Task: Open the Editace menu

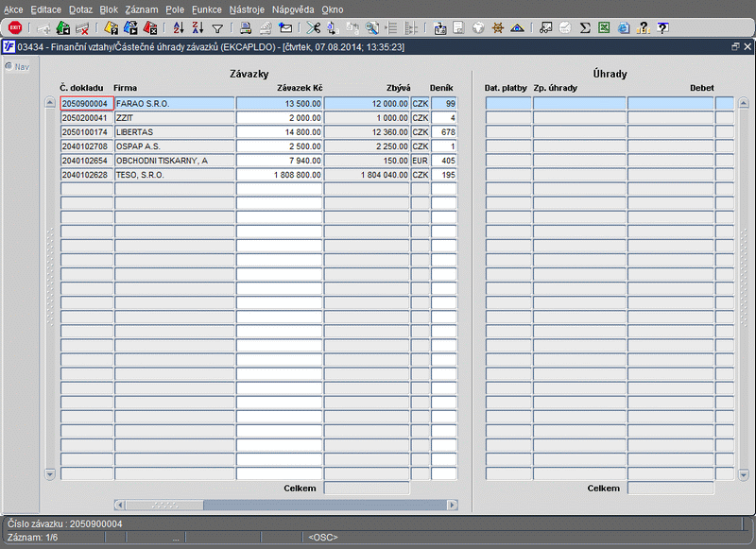Action: click(x=45, y=9)
